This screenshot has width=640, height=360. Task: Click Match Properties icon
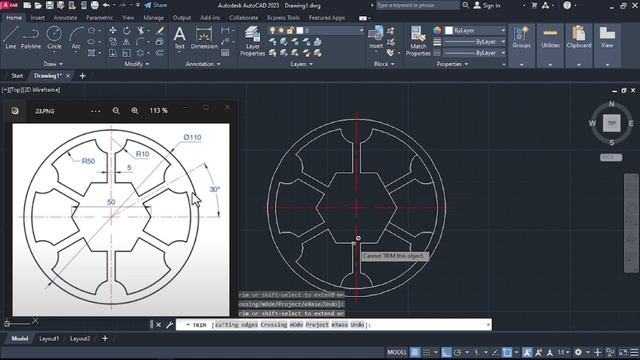tap(418, 41)
